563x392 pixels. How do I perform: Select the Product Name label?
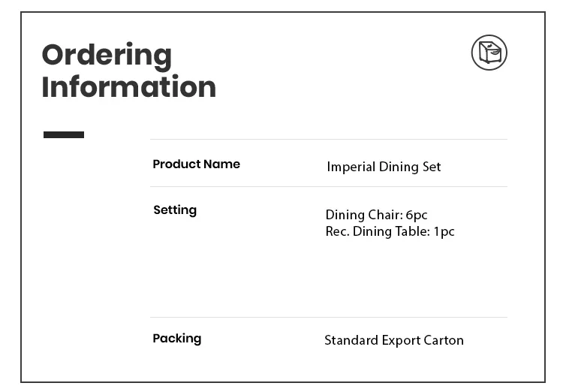196,164
